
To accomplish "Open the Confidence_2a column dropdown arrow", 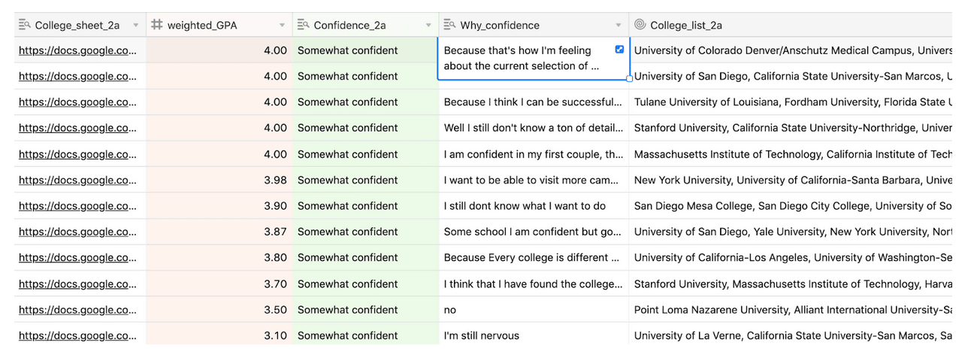I will click(428, 26).
